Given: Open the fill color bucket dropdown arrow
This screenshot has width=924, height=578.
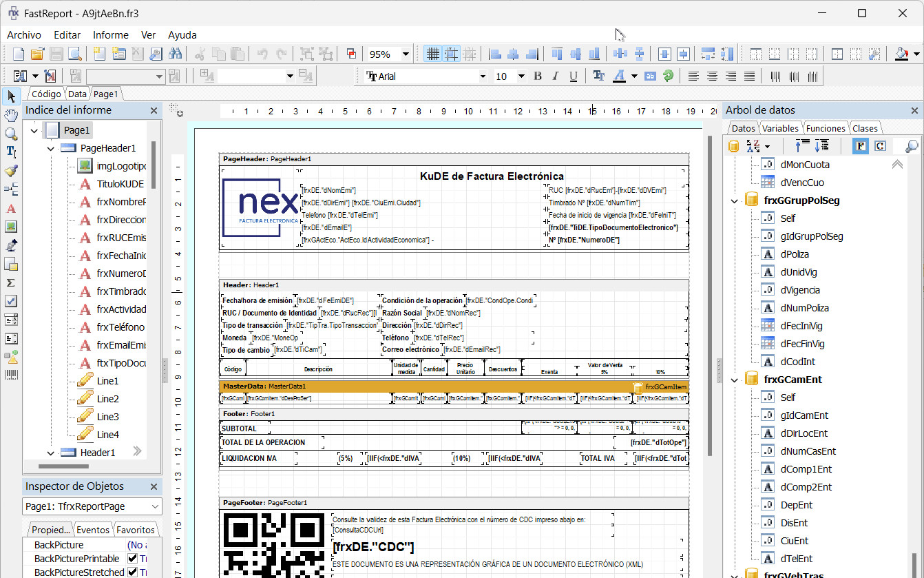Looking at the screenshot, I should [916, 54].
